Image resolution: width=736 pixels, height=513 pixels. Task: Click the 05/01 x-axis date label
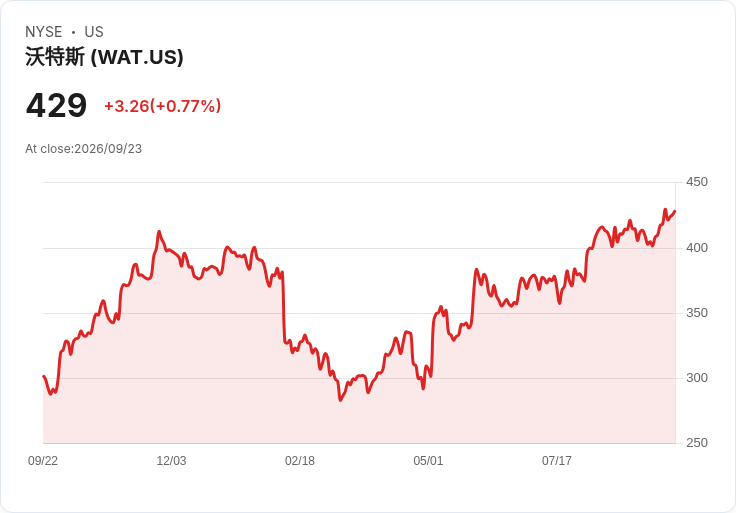(428, 461)
